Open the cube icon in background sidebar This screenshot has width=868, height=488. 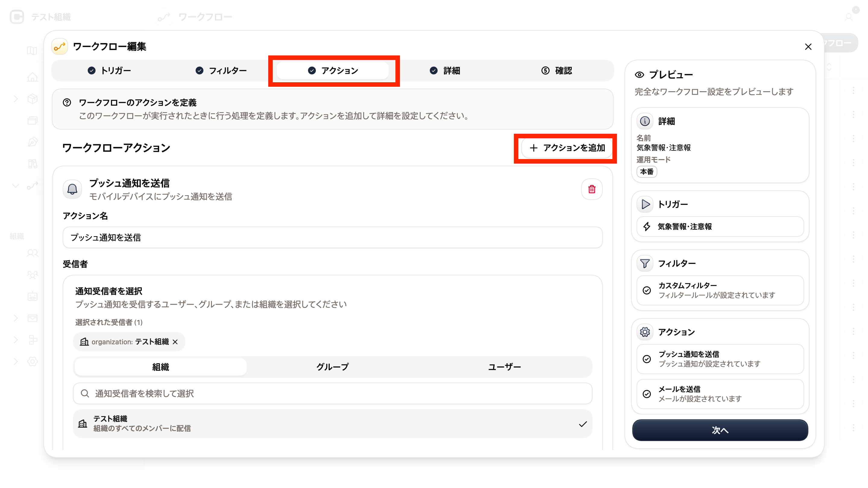pyautogui.click(x=32, y=99)
